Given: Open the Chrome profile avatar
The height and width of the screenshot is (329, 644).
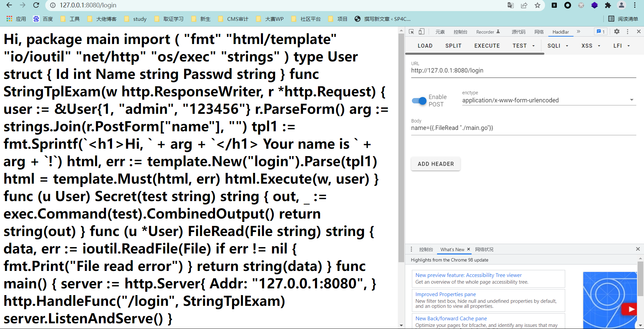Looking at the screenshot, I should click(622, 5).
